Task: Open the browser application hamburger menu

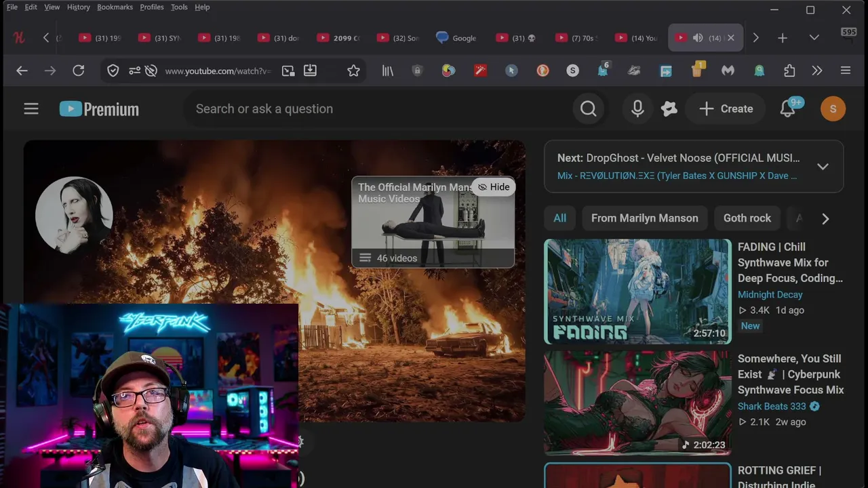Action: 846,70
